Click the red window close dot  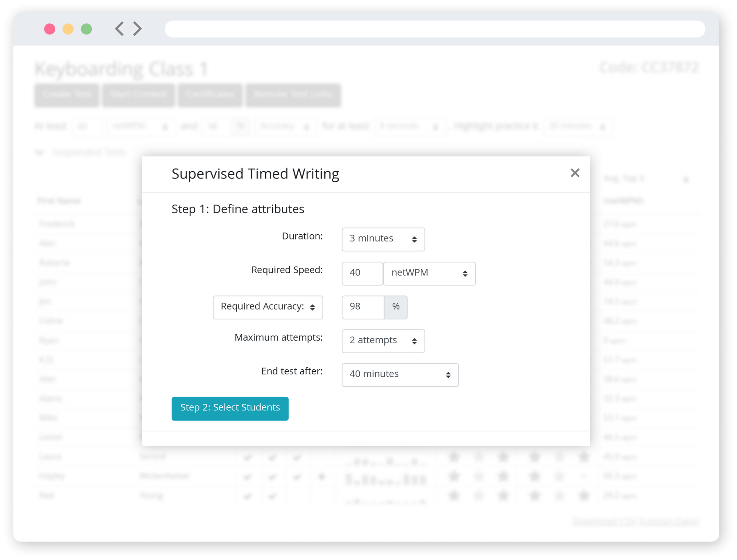point(50,29)
